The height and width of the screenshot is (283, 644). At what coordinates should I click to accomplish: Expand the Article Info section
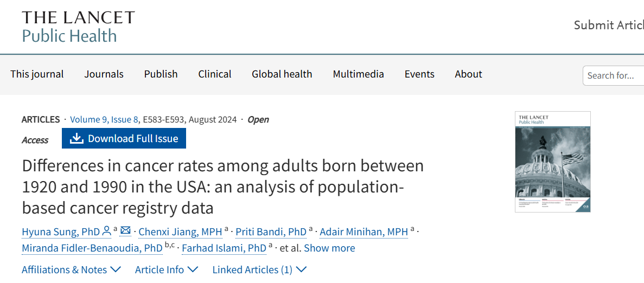(x=167, y=269)
